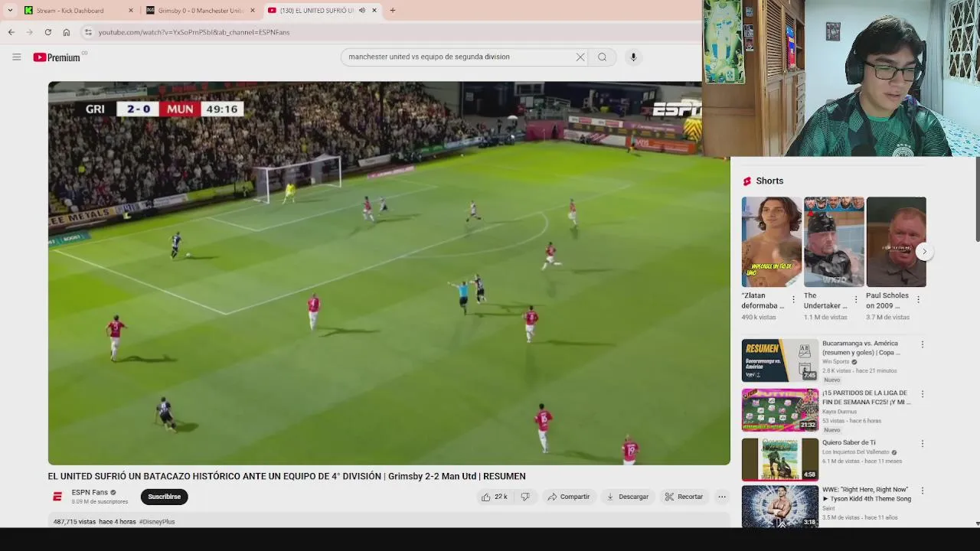
Task: Play Quiero Saber de Ti thumbnail
Action: [779, 459]
